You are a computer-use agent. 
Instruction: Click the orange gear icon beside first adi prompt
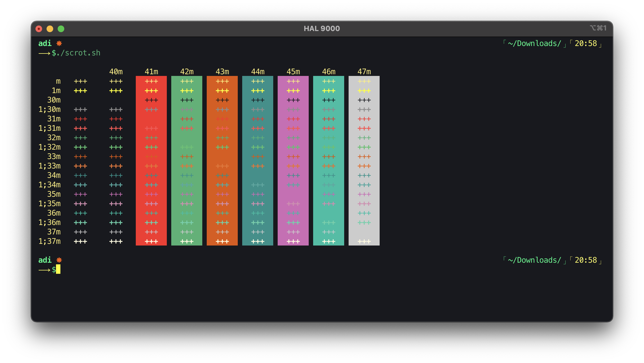59,43
